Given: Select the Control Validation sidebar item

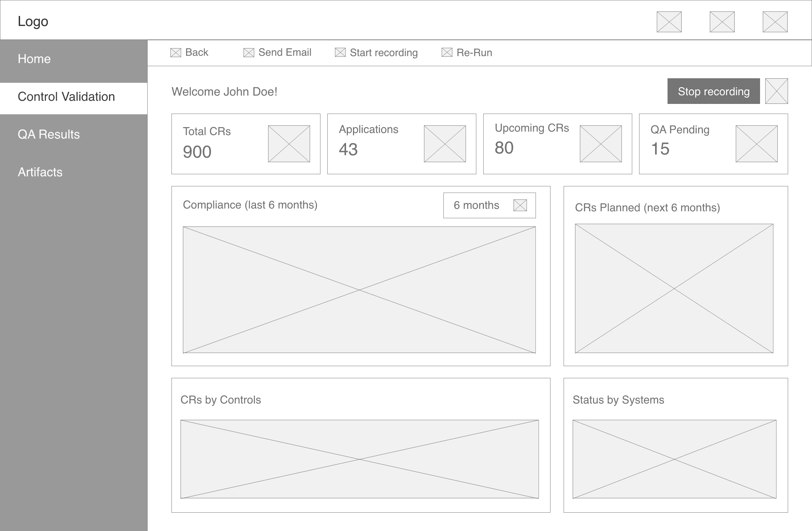Looking at the screenshot, I should point(67,97).
